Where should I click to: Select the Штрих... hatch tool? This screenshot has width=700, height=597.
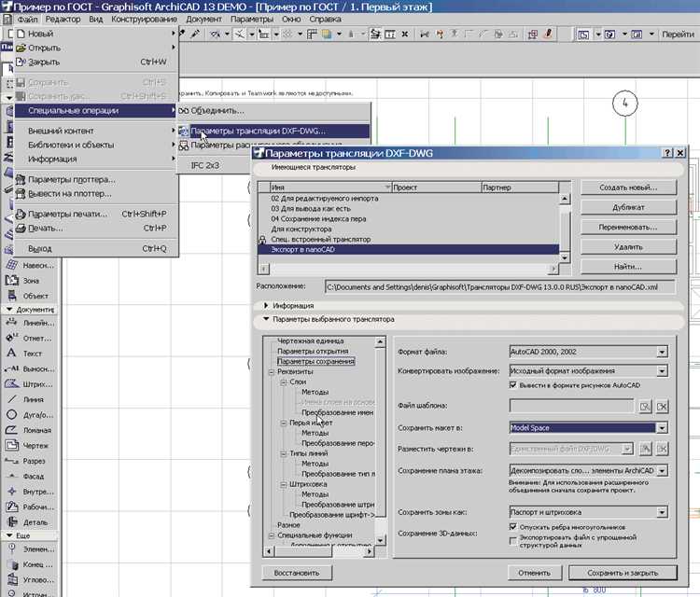point(29,383)
